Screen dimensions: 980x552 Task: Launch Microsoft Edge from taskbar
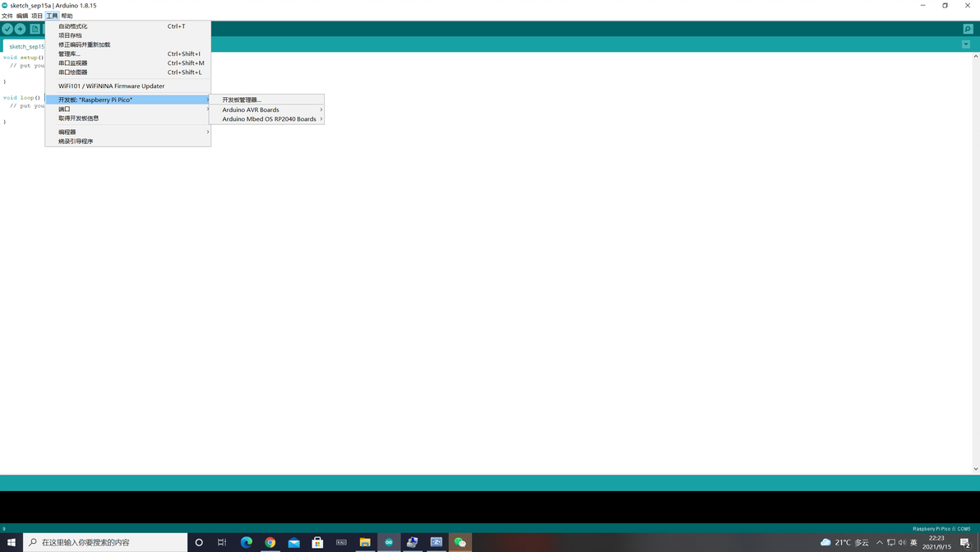pyautogui.click(x=247, y=542)
